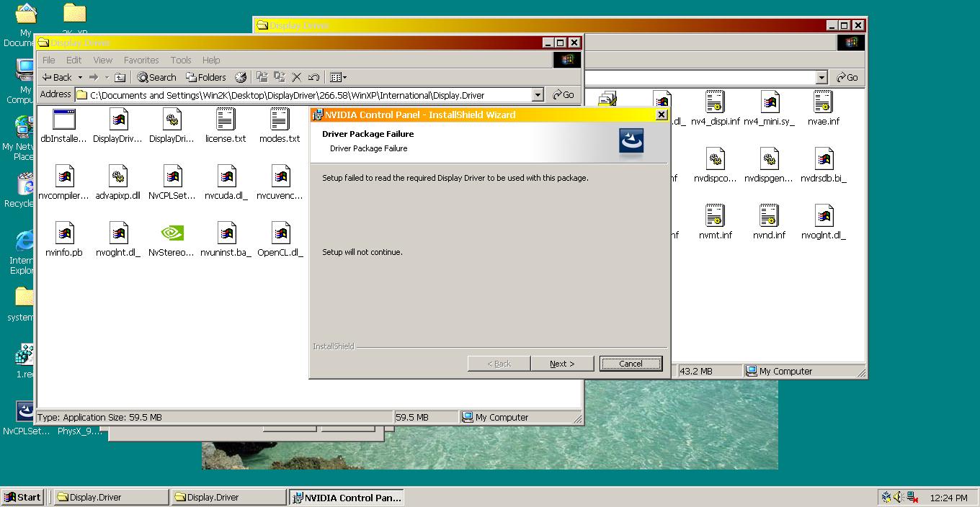The image size is (980, 507).
Task: Open the Search pane
Action: (156, 77)
